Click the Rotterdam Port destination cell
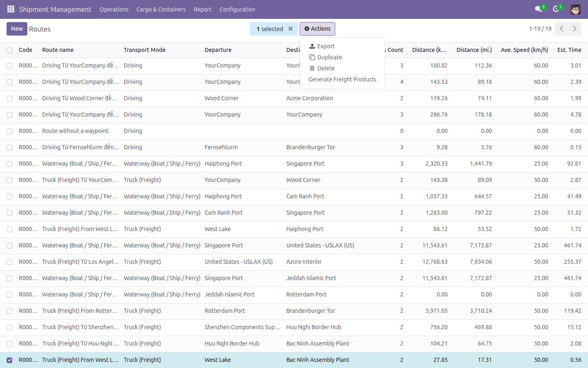Image resolution: width=588 pixels, height=368 pixels. [x=306, y=294]
